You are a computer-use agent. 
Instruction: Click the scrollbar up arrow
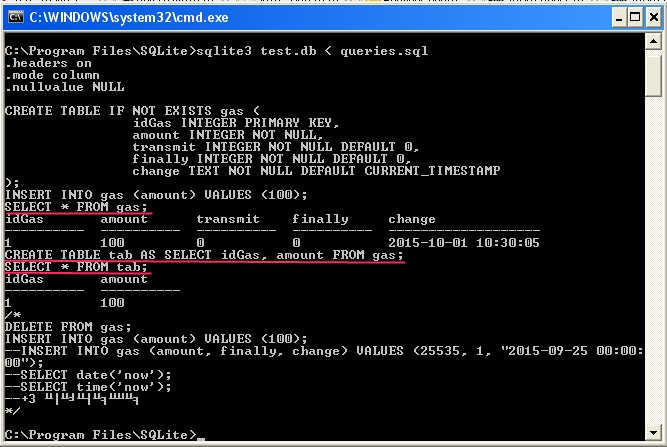coord(654,40)
